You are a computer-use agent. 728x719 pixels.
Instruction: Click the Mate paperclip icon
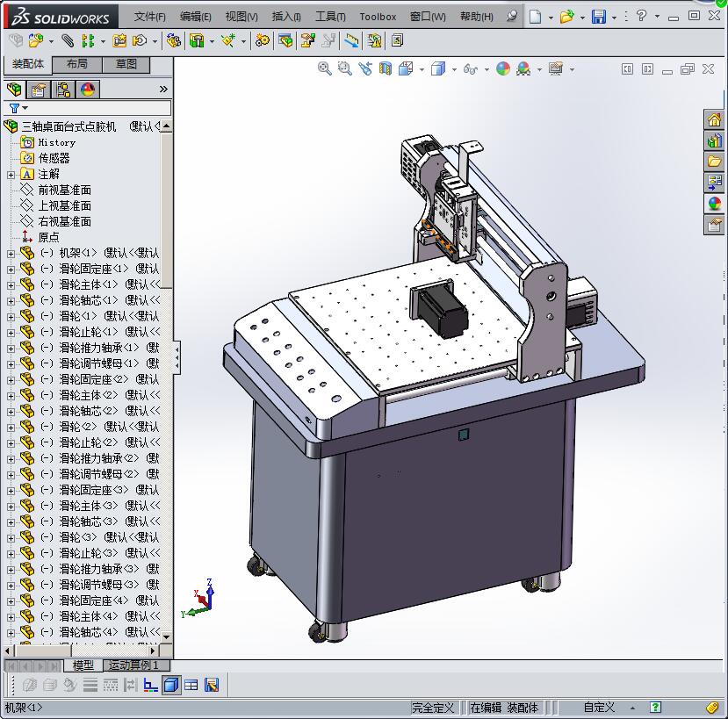tap(68, 41)
